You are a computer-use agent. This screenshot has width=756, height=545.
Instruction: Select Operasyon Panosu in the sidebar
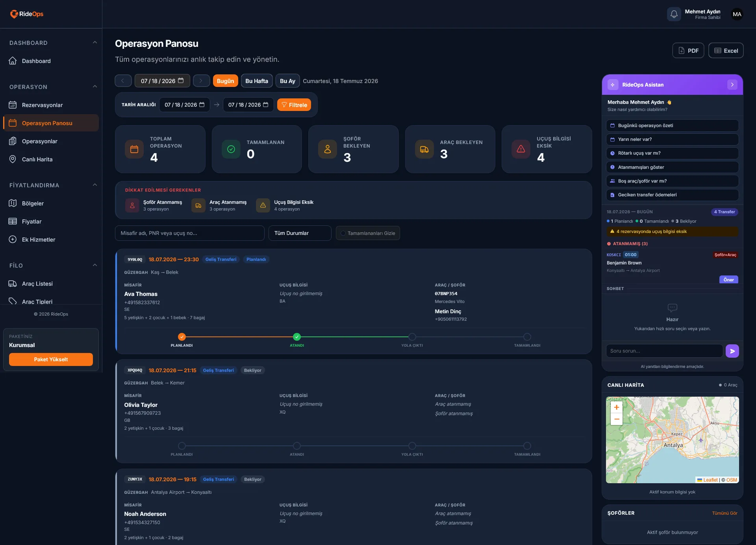(51, 123)
